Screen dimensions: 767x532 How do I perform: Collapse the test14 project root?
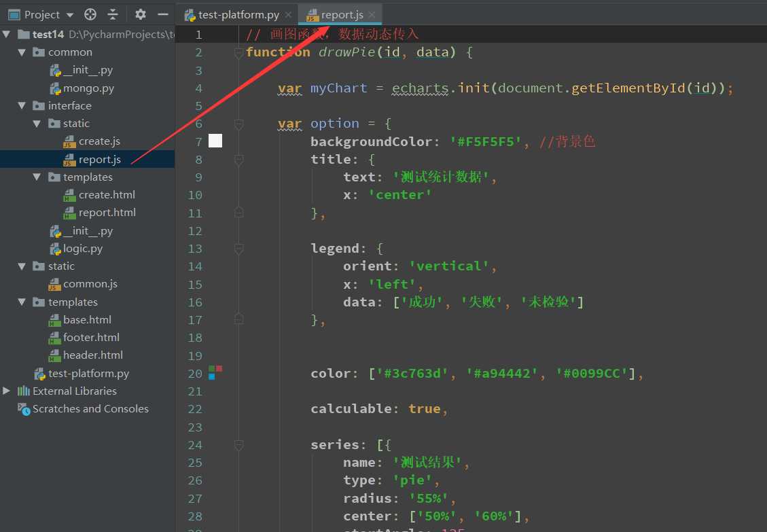coord(6,34)
